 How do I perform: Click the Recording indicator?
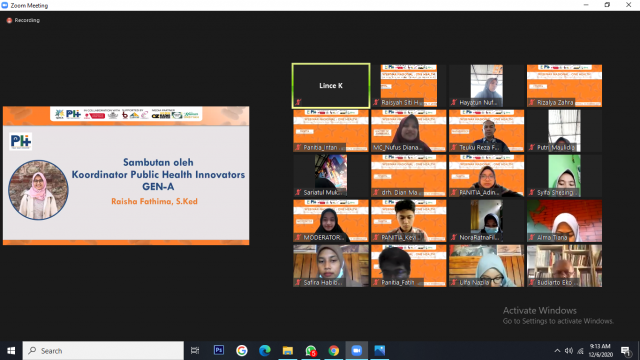coord(23,20)
